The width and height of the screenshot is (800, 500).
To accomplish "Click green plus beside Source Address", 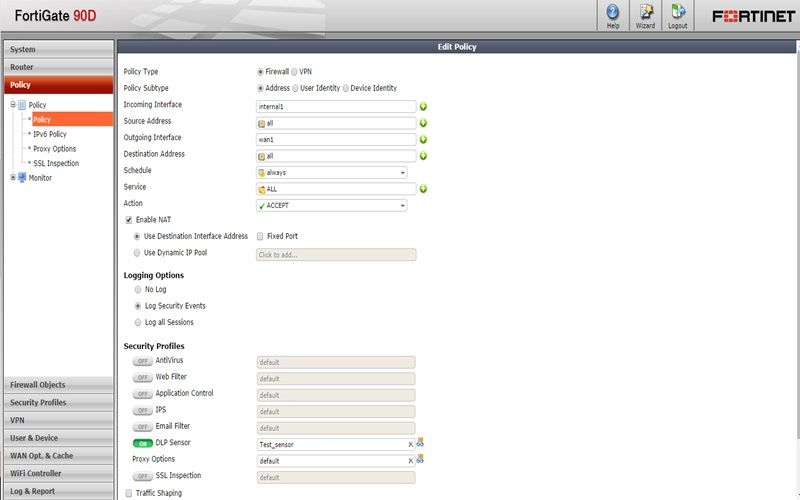I will [x=423, y=123].
